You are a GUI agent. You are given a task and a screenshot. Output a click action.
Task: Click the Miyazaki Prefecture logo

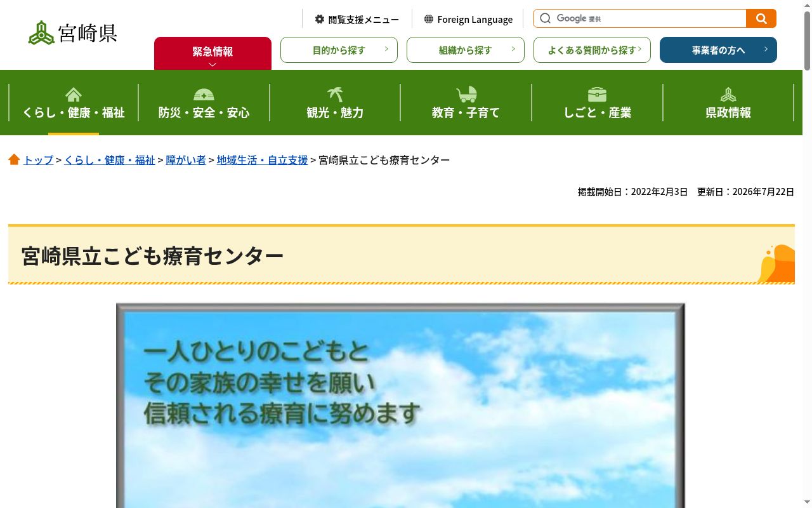coord(73,33)
